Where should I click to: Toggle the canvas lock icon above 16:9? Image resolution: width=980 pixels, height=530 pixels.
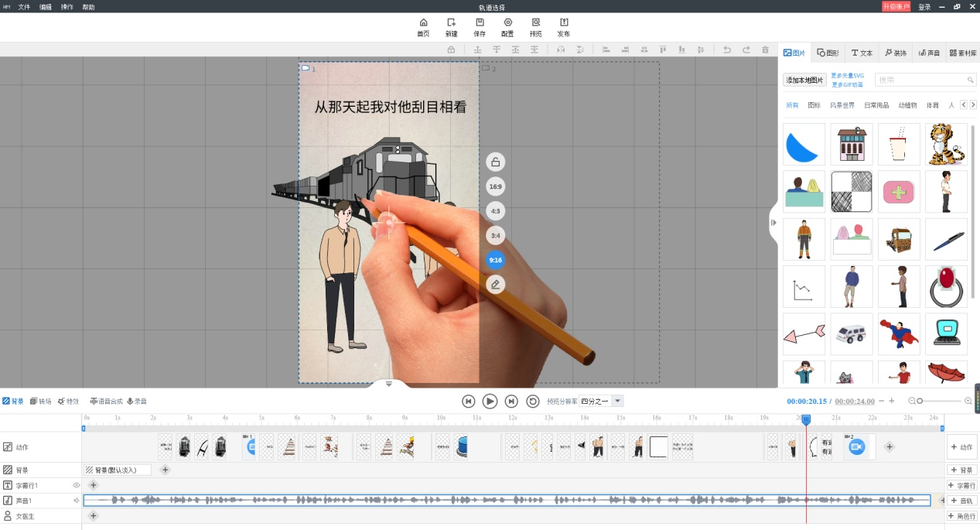point(496,162)
